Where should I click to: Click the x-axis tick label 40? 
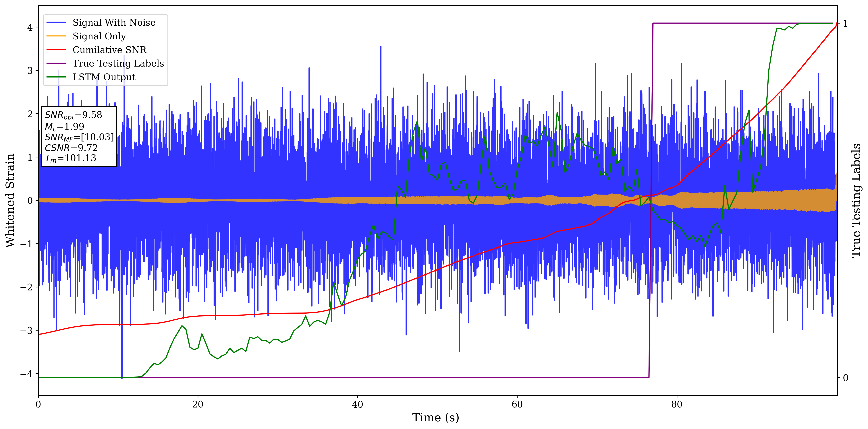click(358, 404)
